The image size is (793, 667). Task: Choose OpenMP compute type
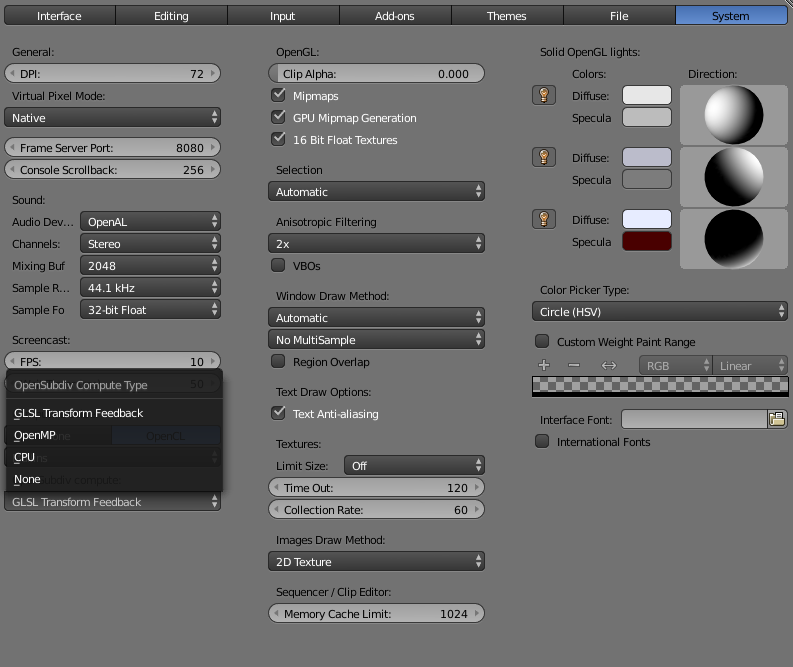tap(114, 435)
